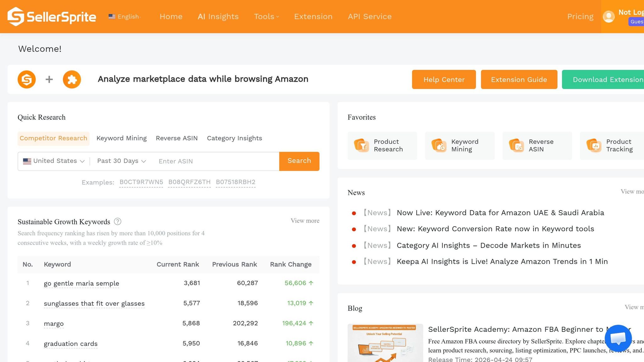Click the Keyword column header
The image size is (644, 362).
[x=58, y=265]
